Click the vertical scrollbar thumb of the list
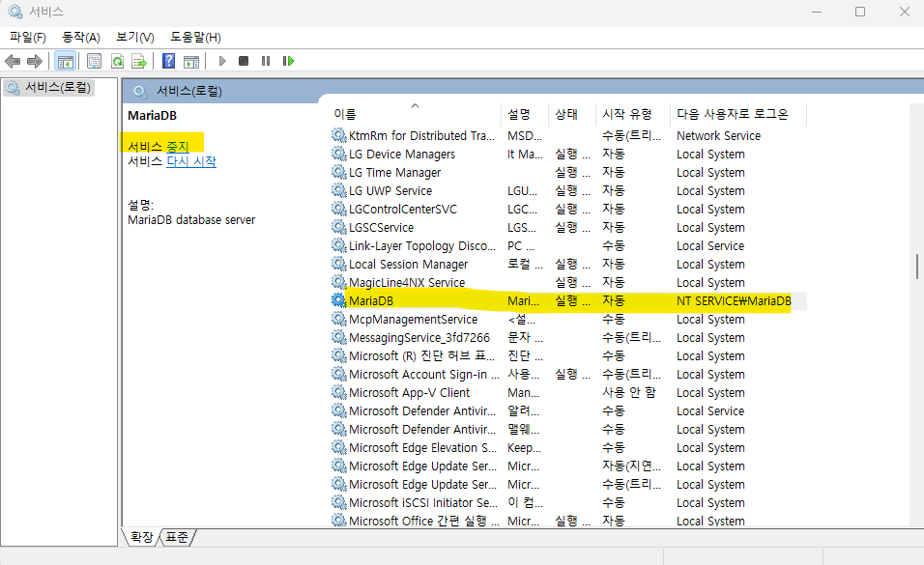Viewport: 924px width, 565px height. pos(916,267)
